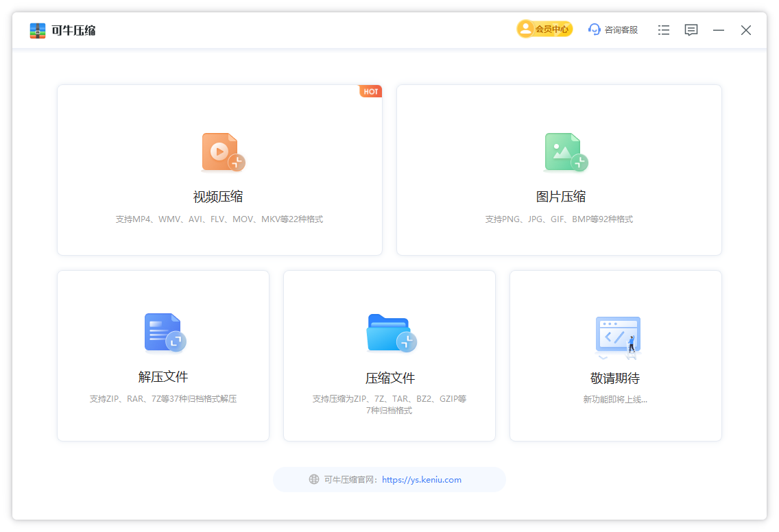779x532 pixels.
Task: Click the unzip files (解压文件) document icon
Action: click(164, 331)
